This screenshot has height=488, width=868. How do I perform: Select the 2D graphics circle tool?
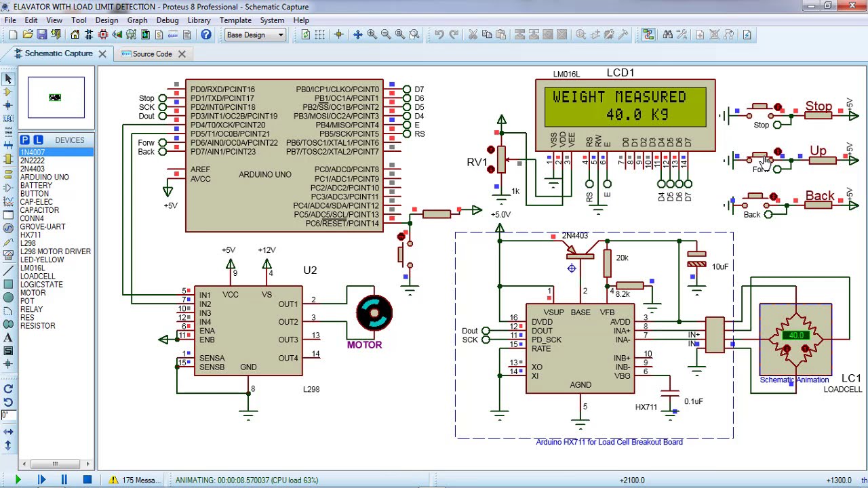pos(8,297)
